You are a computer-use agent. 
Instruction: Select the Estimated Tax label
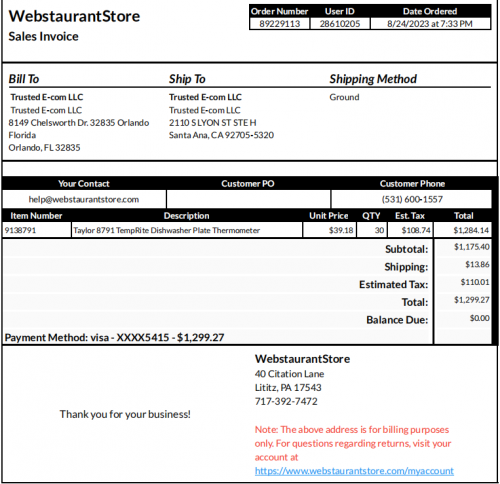(x=393, y=284)
